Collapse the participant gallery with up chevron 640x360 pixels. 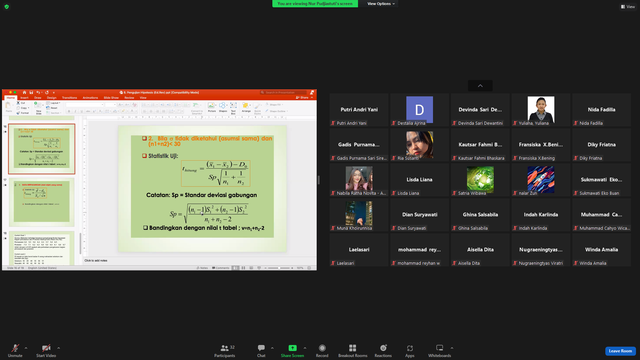[x=480, y=86]
